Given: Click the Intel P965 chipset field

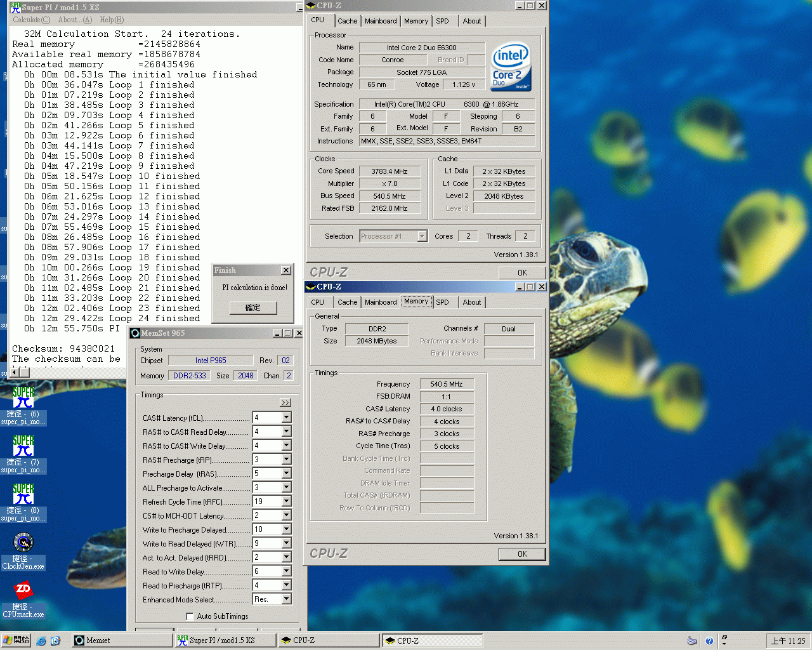Looking at the screenshot, I should 211,361.
